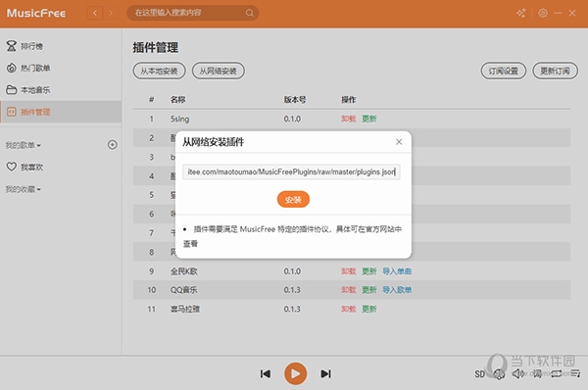
Task: Collapse the 我的歌单 section
Action: 23,145
